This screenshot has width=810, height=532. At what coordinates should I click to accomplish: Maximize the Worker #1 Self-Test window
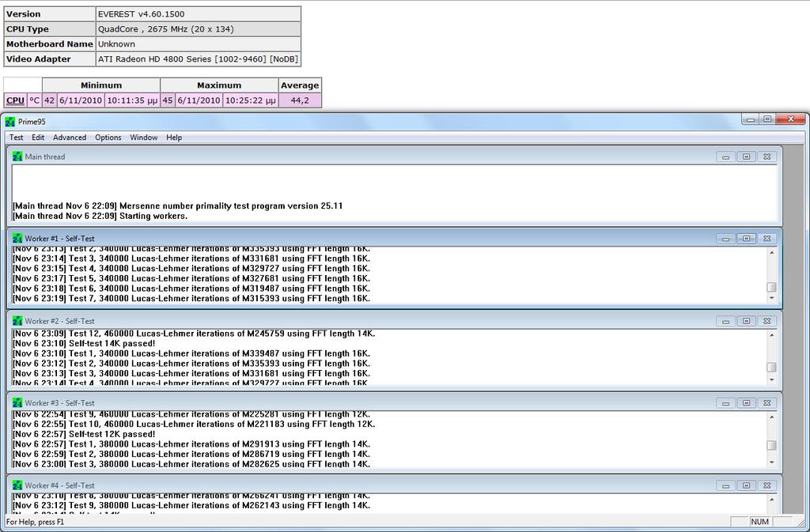point(747,239)
